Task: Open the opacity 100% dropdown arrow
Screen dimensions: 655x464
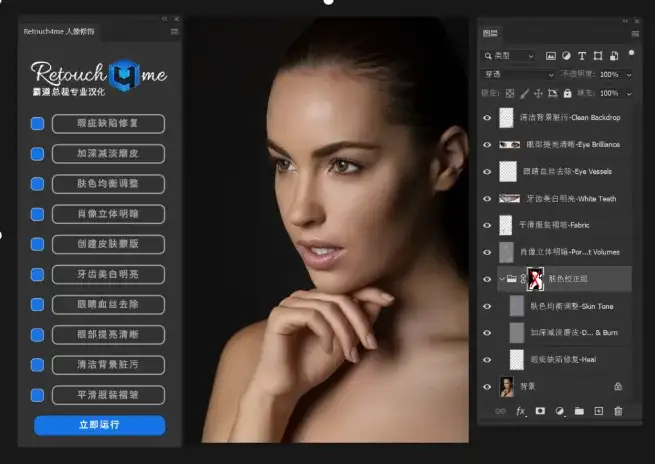Action: (630, 75)
